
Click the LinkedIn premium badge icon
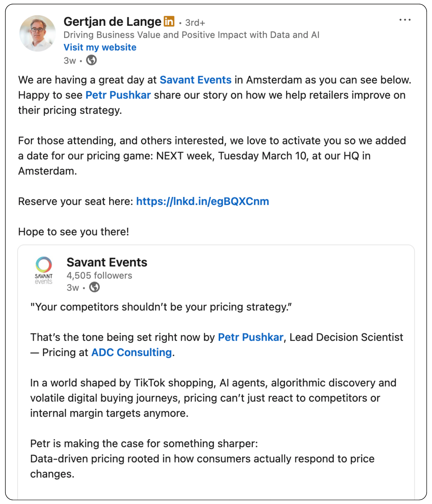(169, 21)
